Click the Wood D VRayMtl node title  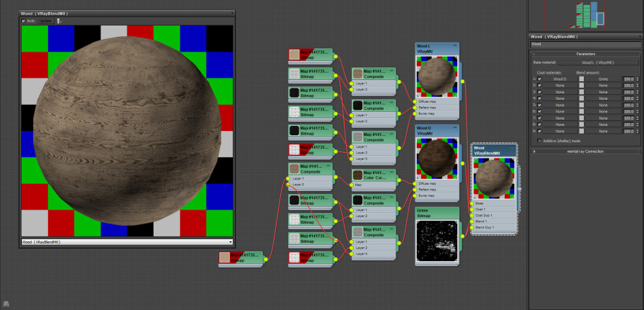pos(426,131)
